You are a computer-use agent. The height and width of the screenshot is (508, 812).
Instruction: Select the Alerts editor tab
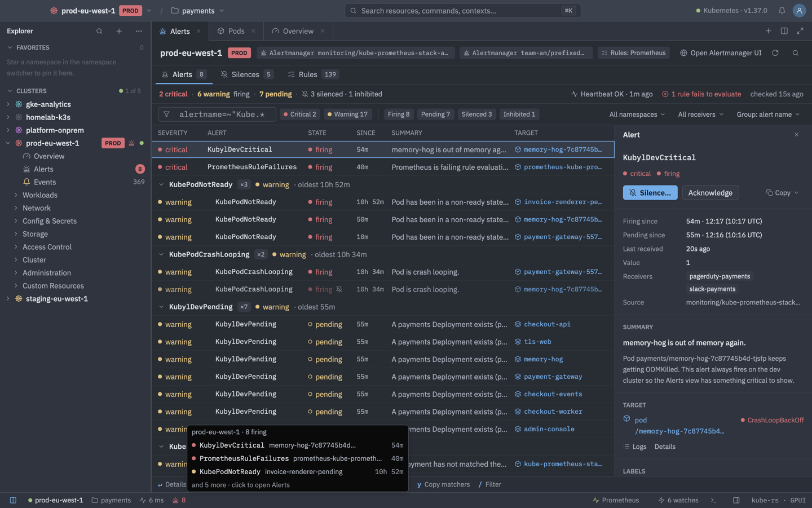click(180, 31)
